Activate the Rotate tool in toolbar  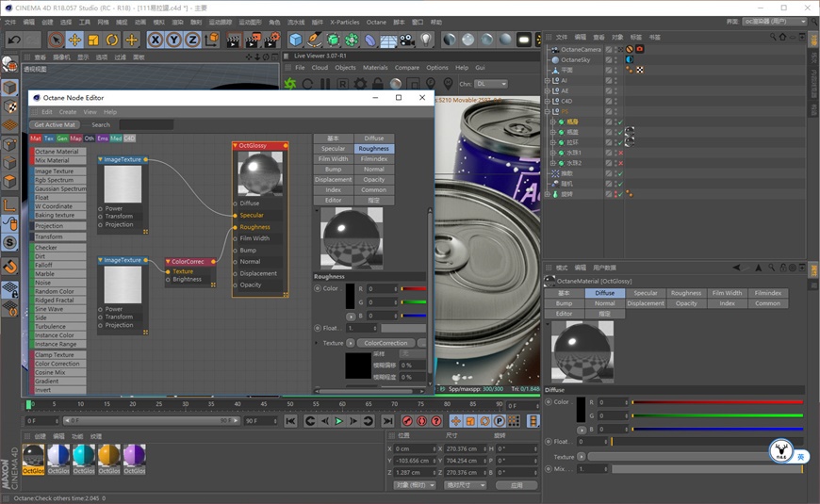(x=112, y=40)
